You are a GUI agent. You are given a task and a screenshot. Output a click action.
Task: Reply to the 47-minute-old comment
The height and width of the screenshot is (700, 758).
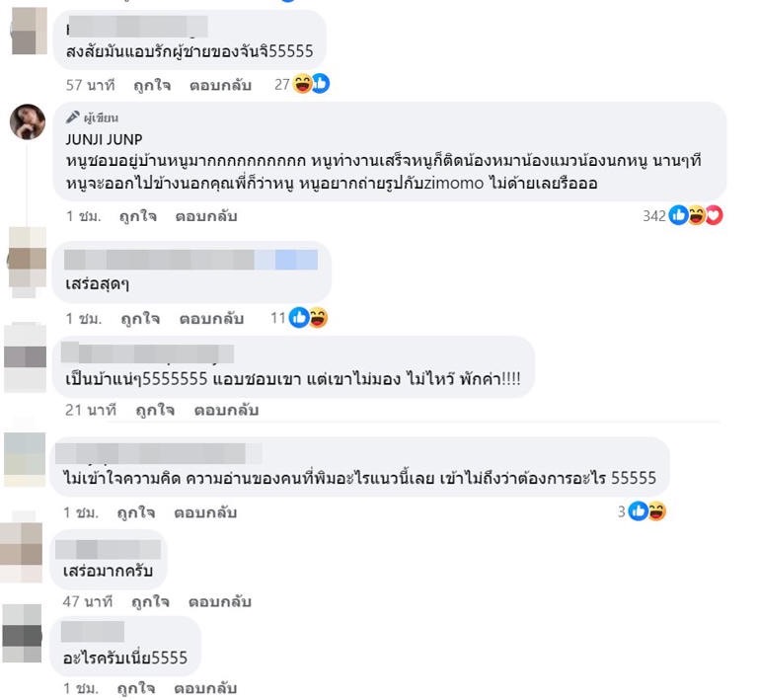point(219,602)
